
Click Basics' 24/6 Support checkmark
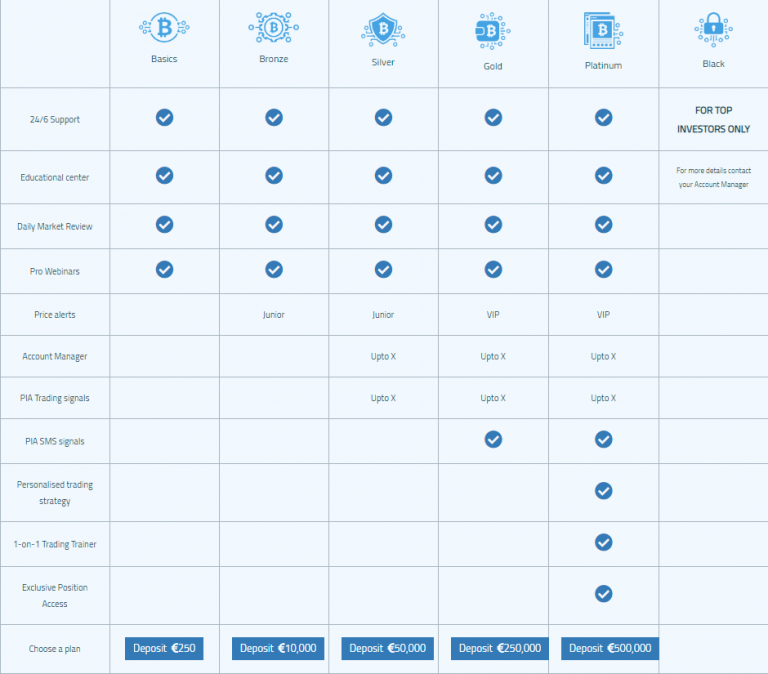tap(164, 117)
